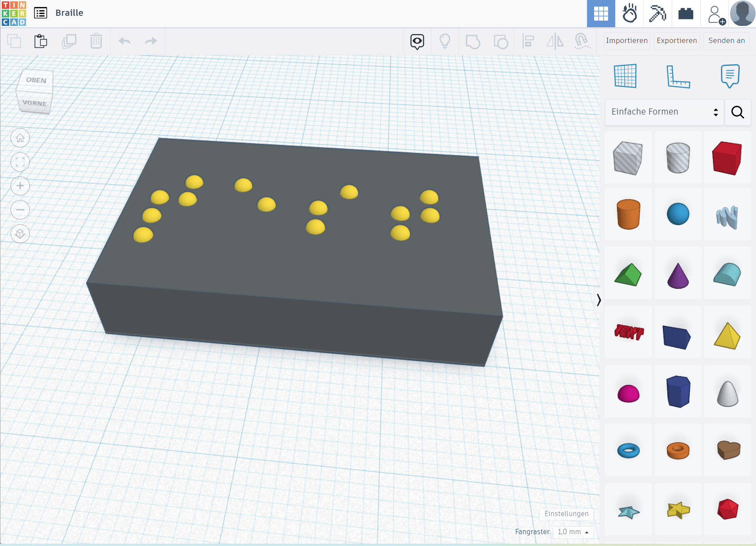
Task: Click the home view icon
Action: 20,138
